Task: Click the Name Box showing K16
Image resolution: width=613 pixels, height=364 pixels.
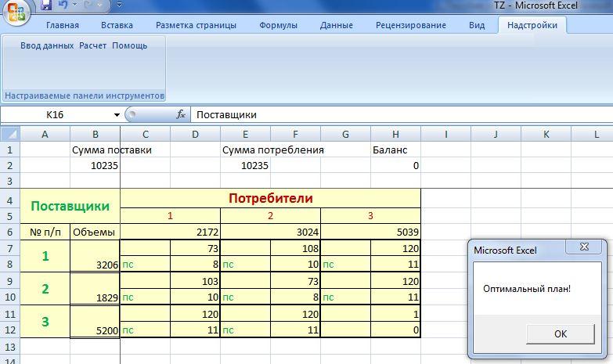Action: pyautogui.click(x=55, y=114)
